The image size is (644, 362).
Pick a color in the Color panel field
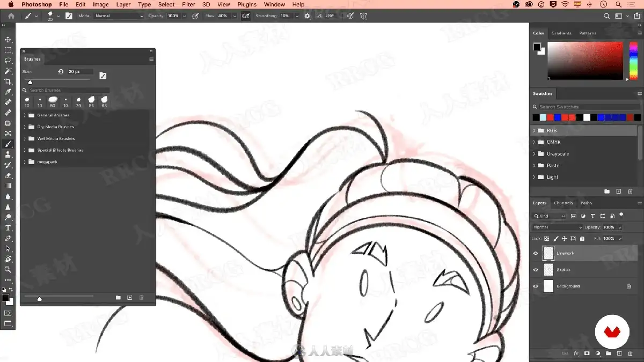[585, 61]
